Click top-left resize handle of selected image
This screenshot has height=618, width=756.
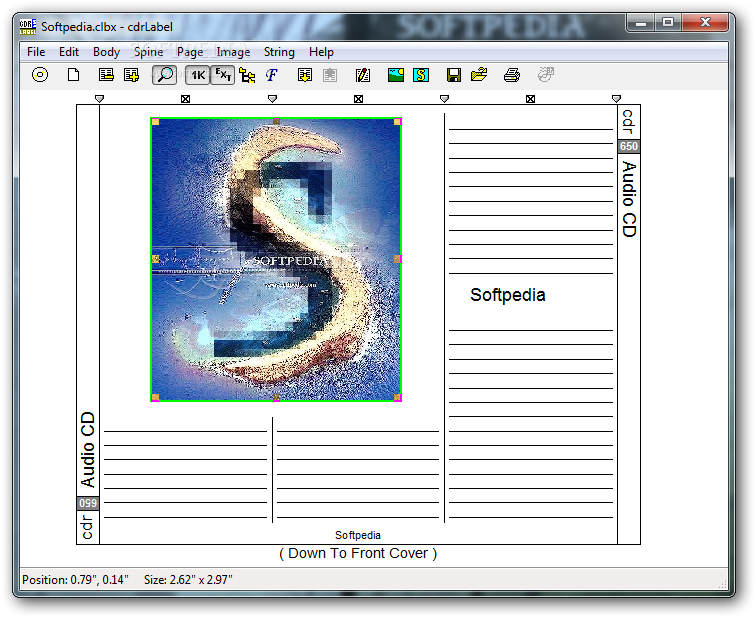(155, 122)
